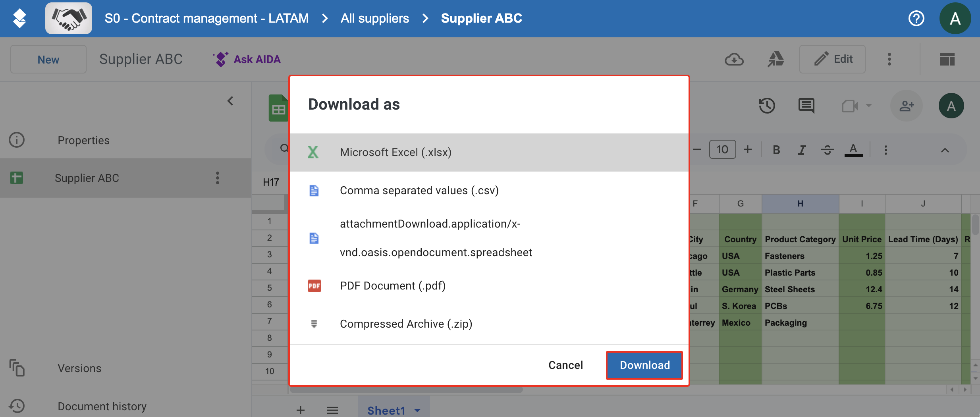Click the Product Category header cell
This screenshot has width=980, height=417.
(x=800, y=239)
